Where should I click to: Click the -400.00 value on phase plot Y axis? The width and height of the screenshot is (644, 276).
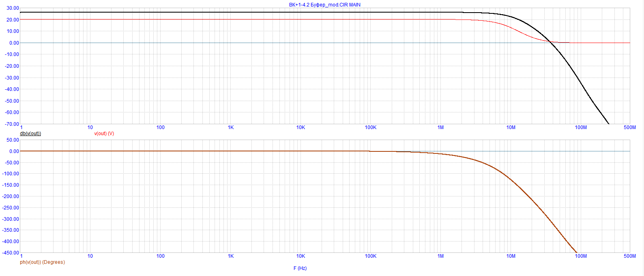pos(11,241)
